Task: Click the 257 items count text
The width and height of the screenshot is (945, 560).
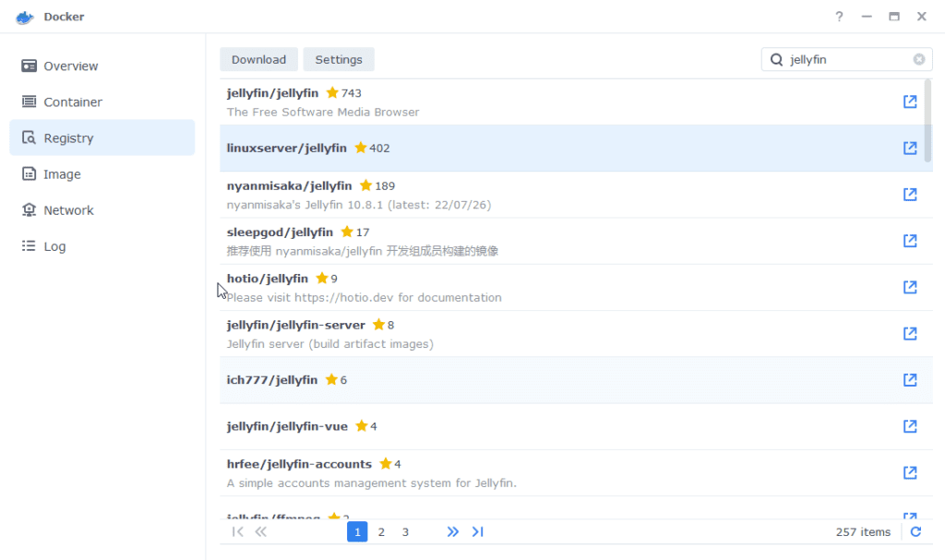Action: click(863, 531)
